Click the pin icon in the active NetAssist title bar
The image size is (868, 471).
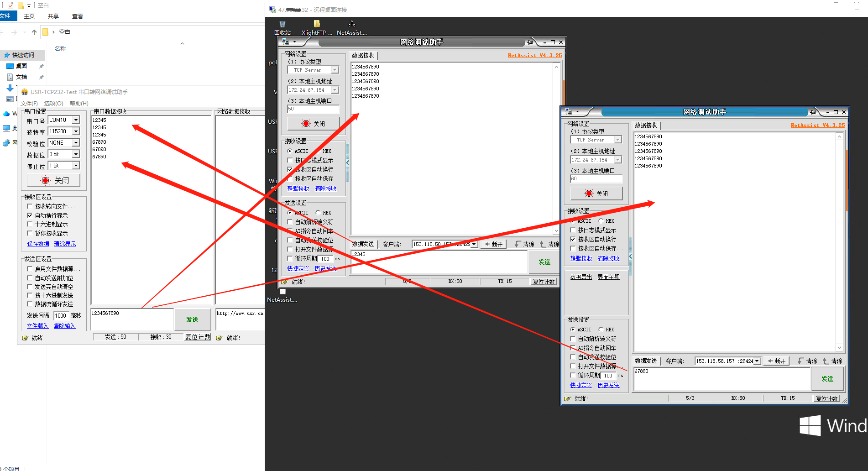pos(813,112)
